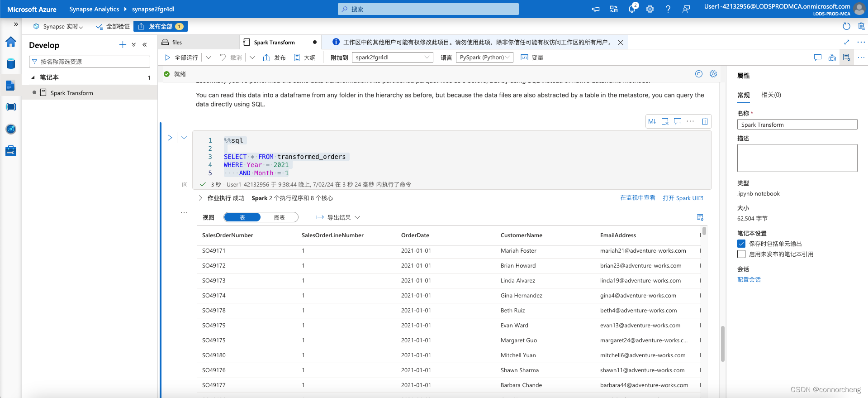Run the SQL cell with play icon
This screenshot has height=398, width=868.
(170, 138)
